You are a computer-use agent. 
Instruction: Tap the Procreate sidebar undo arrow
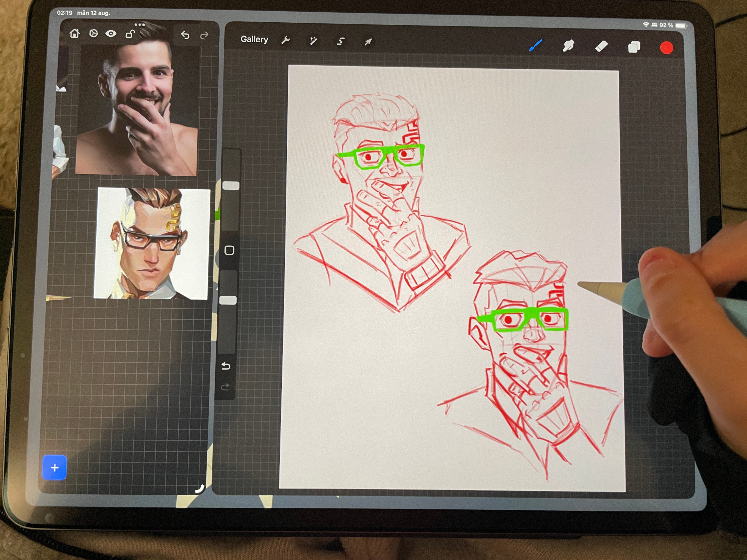pyautogui.click(x=226, y=366)
